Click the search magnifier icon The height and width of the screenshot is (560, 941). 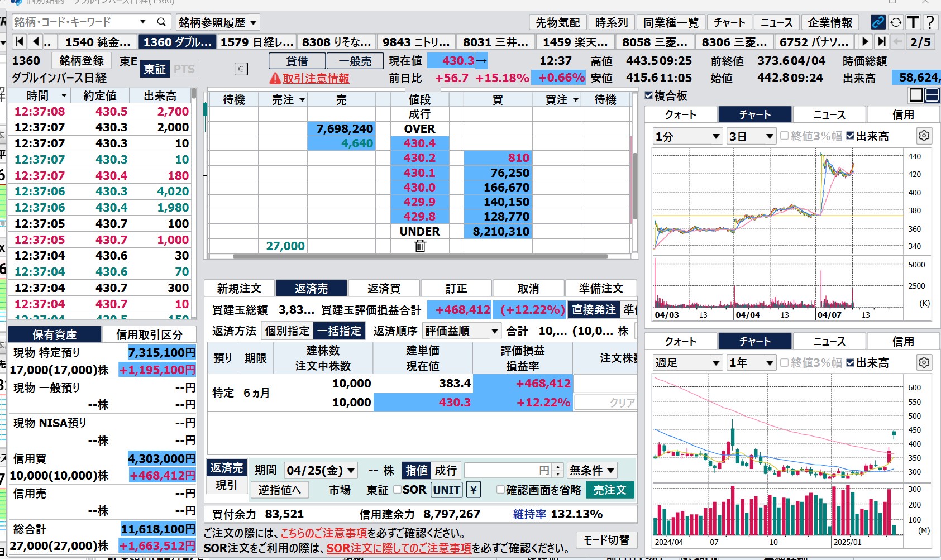point(161,22)
